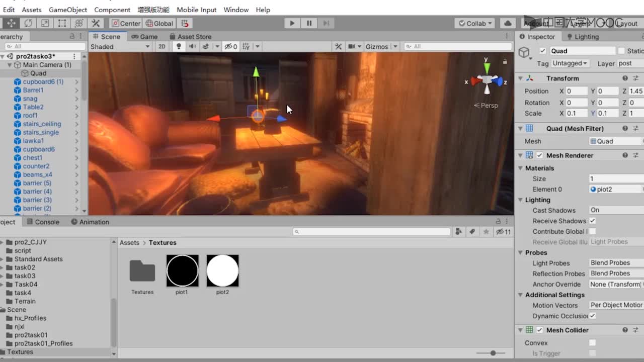Collapse Main Camera (1) in hierarchy
644x362 pixels.
[10, 65]
